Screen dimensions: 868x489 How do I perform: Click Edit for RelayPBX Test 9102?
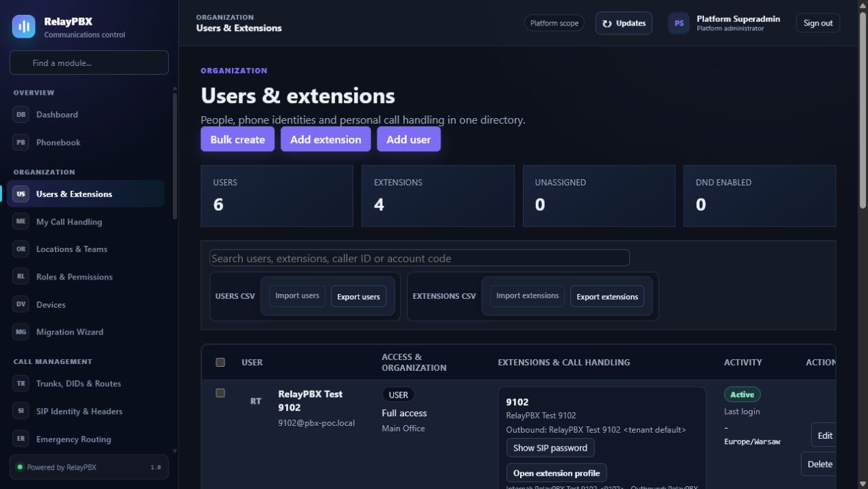[x=824, y=435]
